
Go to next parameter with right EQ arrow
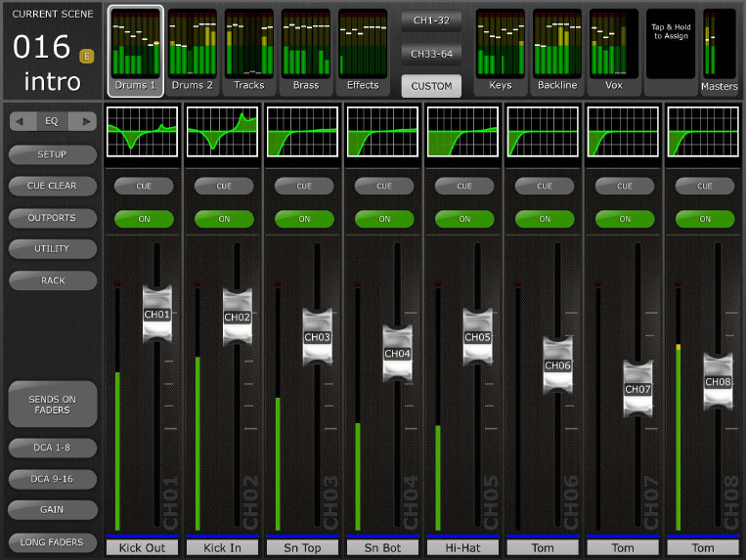(83, 121)
